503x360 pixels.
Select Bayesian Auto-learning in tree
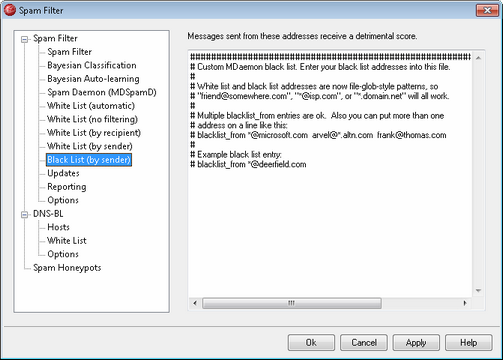pos(93,79)
